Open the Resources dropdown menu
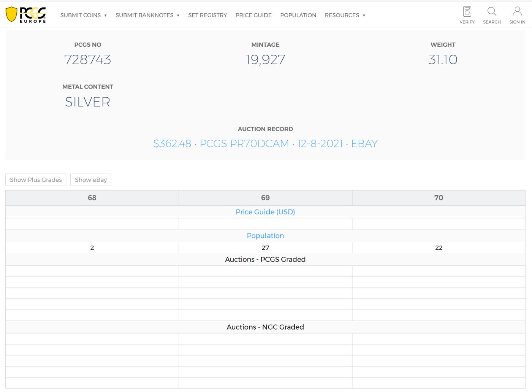This screenshot has height=392, width=532. click(x=345, y=15)
